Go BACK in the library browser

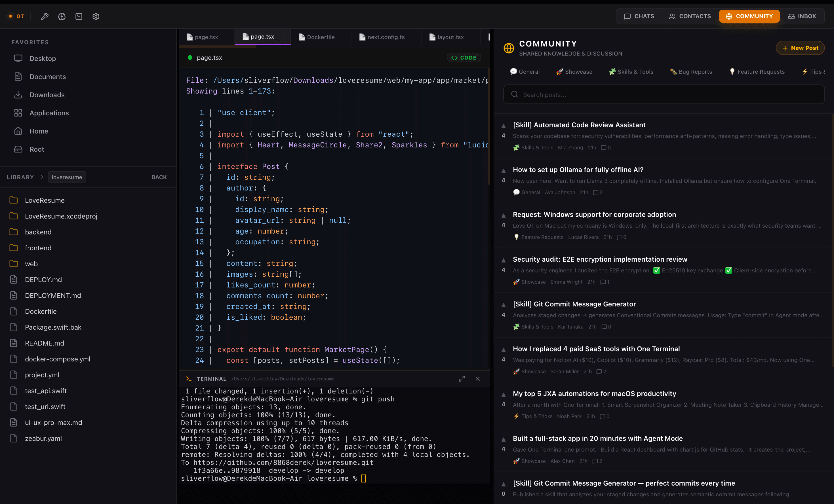tap(159, 177)
